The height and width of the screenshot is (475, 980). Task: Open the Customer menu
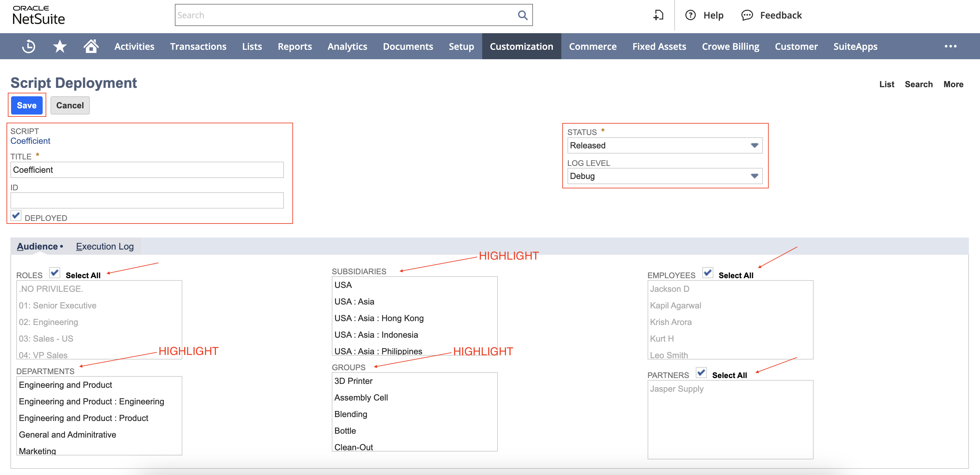(796, 47)
